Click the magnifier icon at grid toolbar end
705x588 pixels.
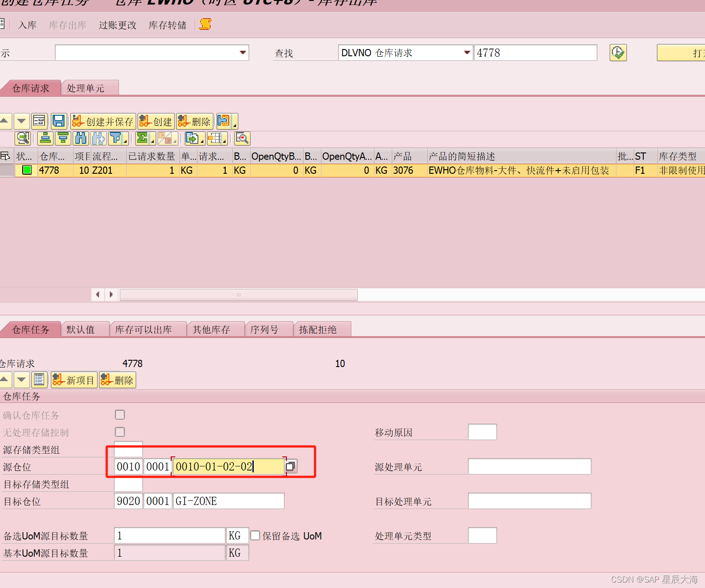click(242, 138)
